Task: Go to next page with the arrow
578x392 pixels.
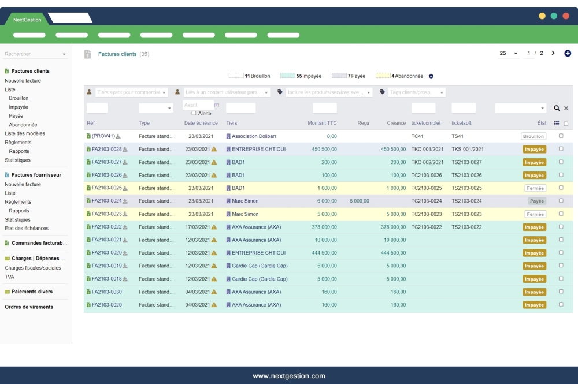Action: click(553, 52)
